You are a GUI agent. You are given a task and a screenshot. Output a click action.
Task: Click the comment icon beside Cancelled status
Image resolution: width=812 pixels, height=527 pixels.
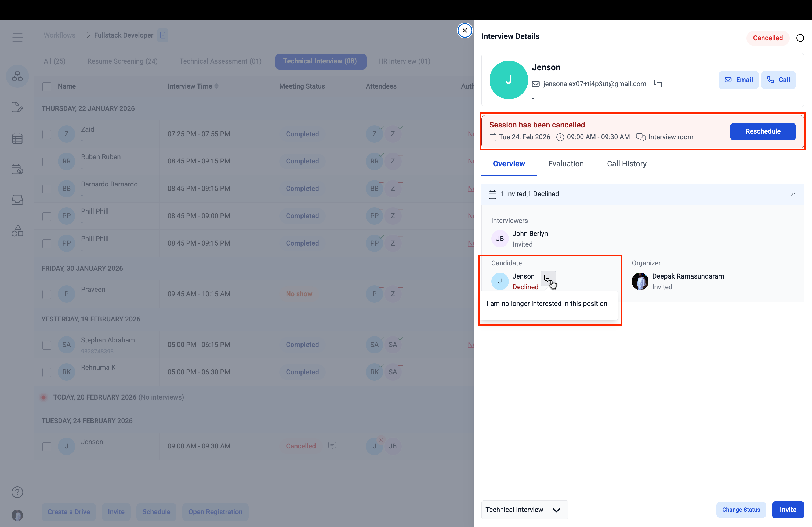(332, 445)
